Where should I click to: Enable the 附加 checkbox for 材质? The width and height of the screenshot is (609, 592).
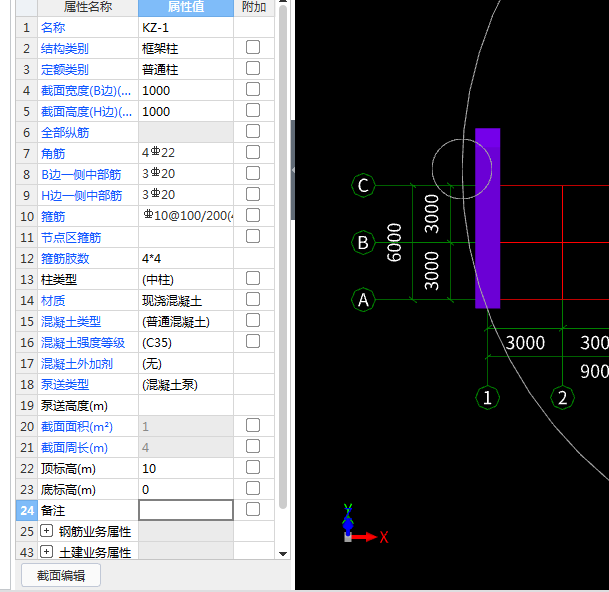click(253, 299)
